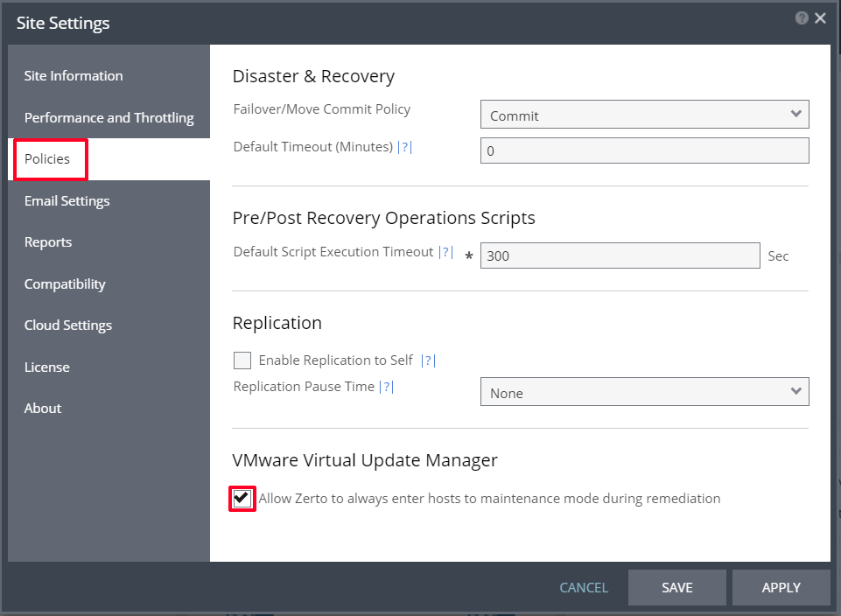841x616 pixels.
Task: Close the Site Settings dialog
Action: 821,18
